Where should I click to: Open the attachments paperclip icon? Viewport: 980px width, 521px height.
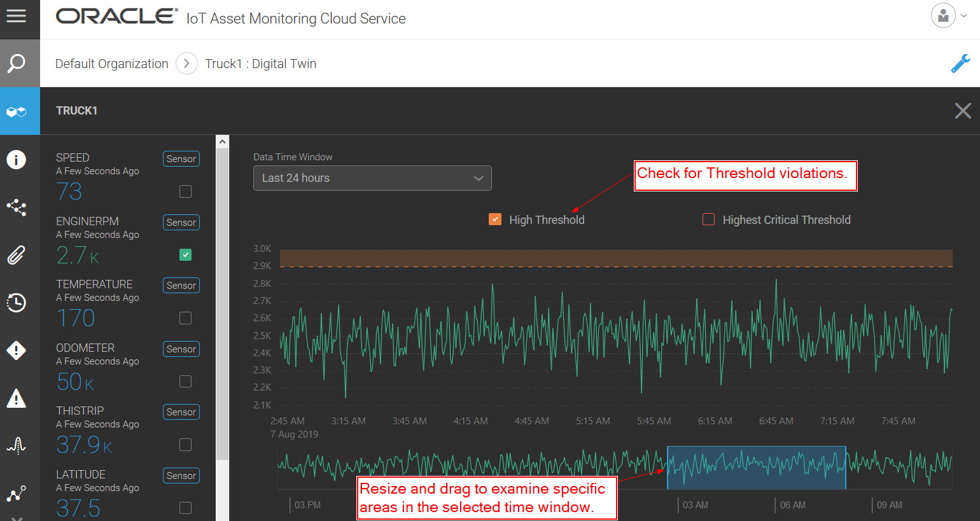pyautogui.click(x=17, y=255)
